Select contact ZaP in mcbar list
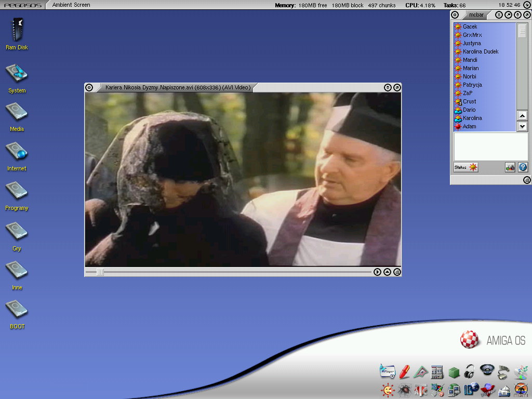Image resolution: width=532 pixels, height=399 pixels. 485,93
